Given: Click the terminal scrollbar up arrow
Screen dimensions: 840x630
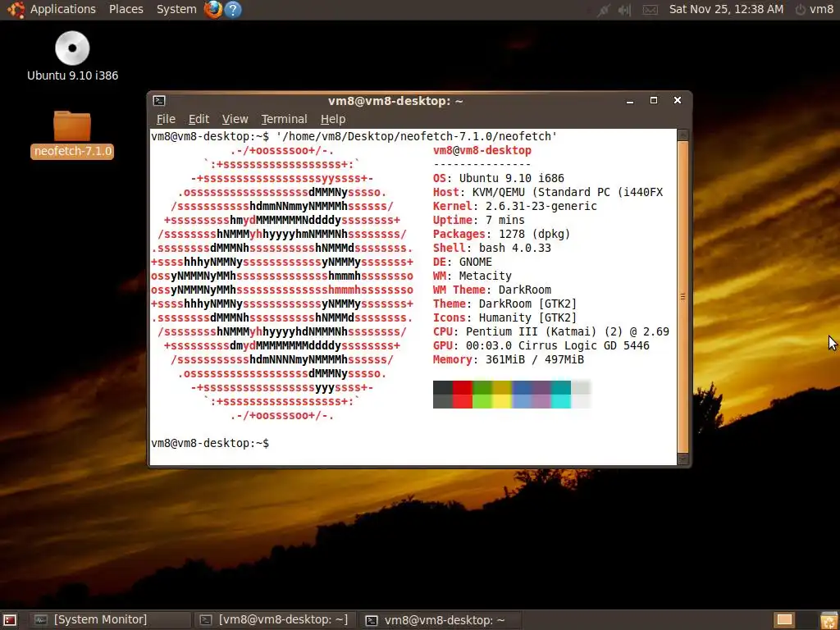Looking at the screenshot, I should [682, 135].
